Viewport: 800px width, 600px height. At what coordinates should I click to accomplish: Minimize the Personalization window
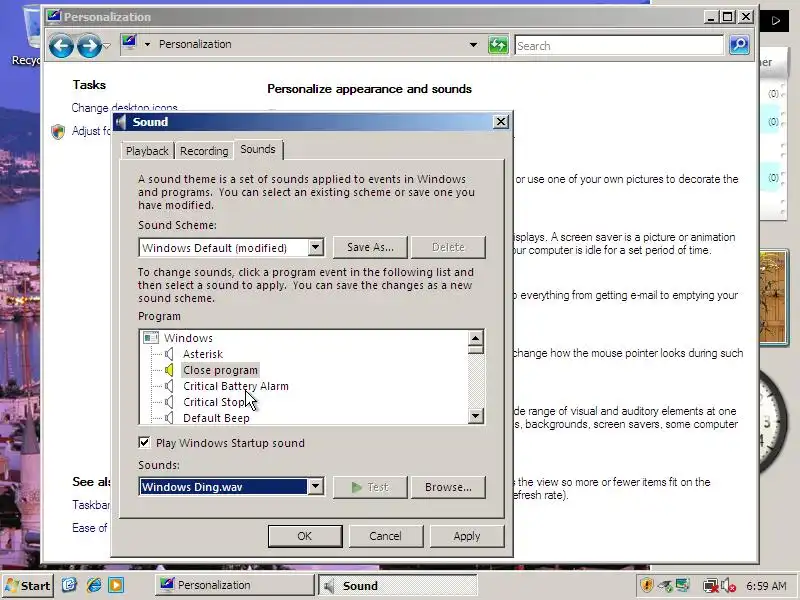711,17
